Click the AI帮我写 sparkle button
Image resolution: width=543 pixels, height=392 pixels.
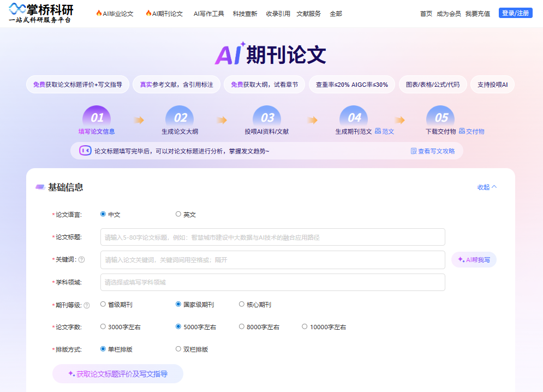[x=473, y=260]
